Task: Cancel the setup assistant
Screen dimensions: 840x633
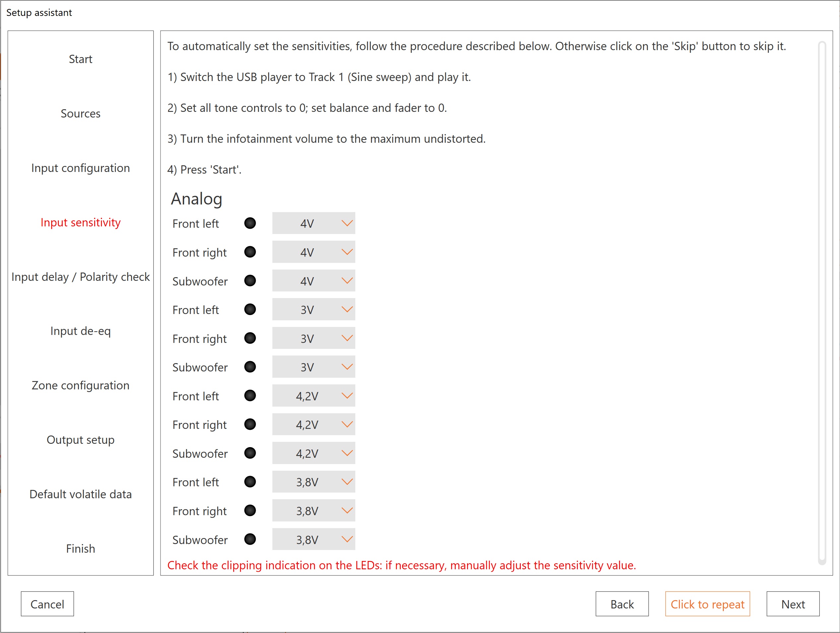Action: click(47, 604)
